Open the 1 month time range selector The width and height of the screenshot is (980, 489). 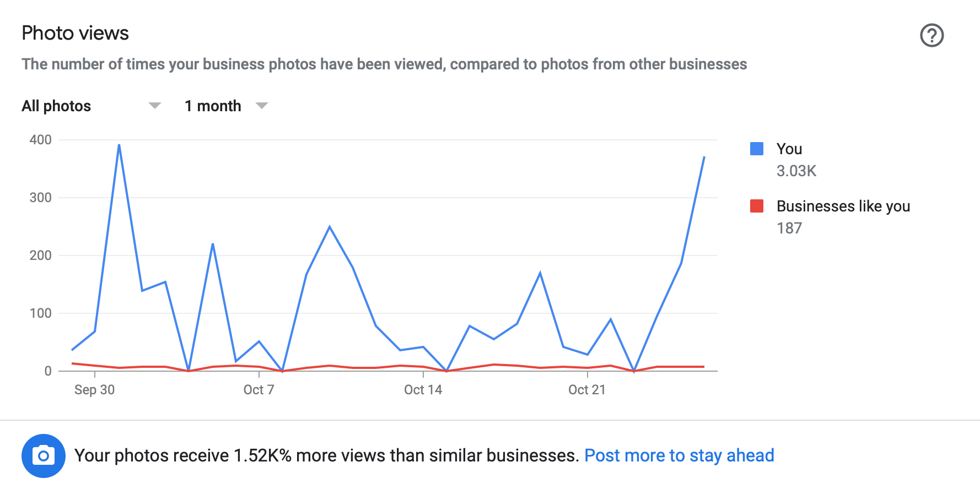pyautogui.click(x=223, y=105)
